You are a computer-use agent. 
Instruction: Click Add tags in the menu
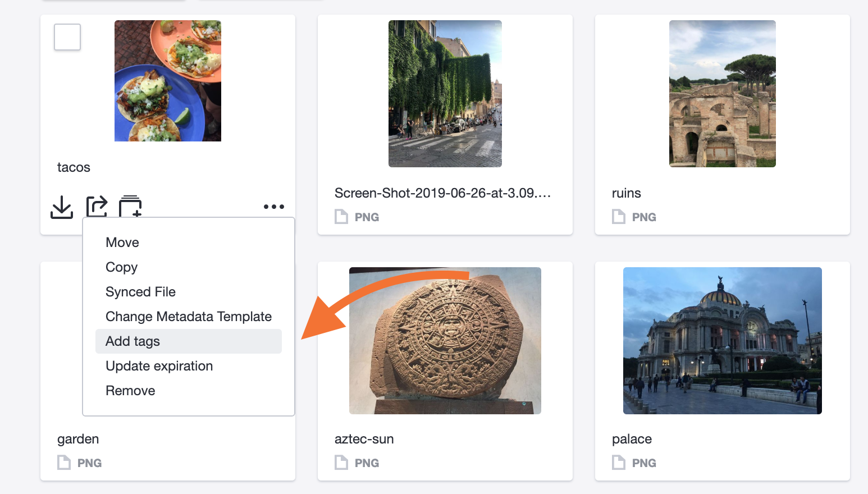point(133,341)
